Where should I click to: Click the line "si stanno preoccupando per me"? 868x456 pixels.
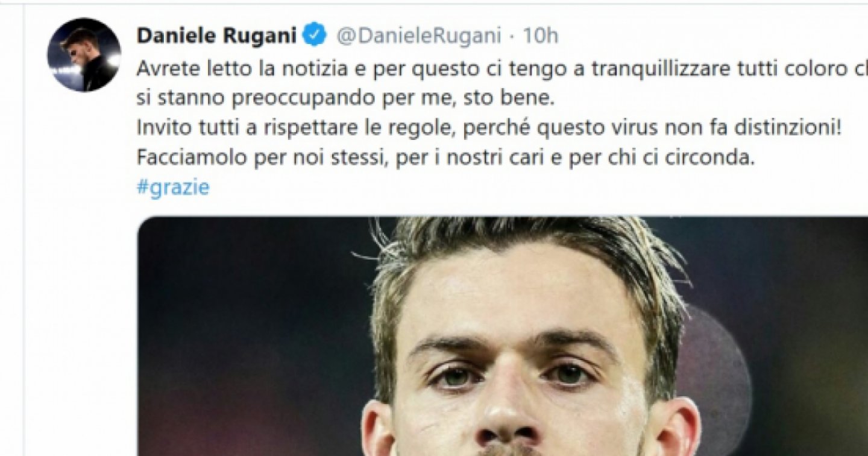pos(344,100)
